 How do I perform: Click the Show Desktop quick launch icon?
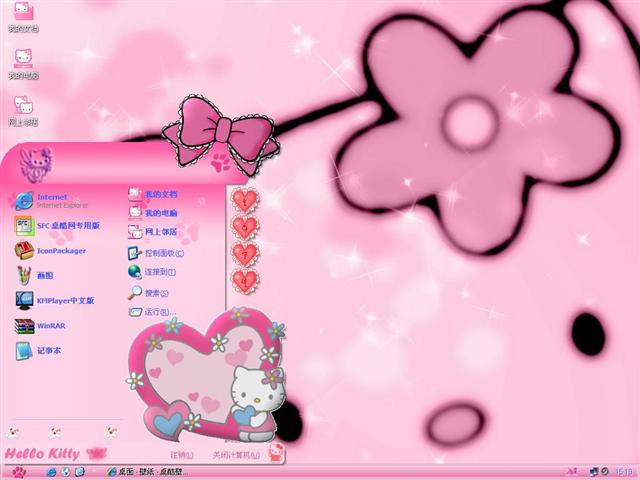pos(80,472)
